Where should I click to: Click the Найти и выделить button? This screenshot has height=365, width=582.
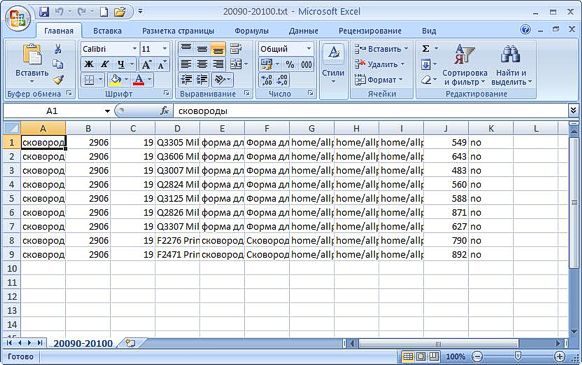(511, 65)
